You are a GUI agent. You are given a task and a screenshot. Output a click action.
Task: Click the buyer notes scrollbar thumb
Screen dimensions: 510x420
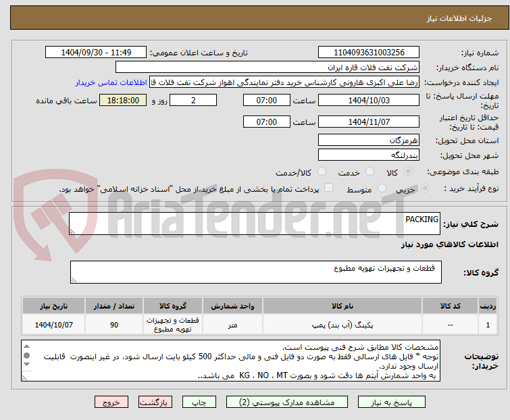coord(26,355)
